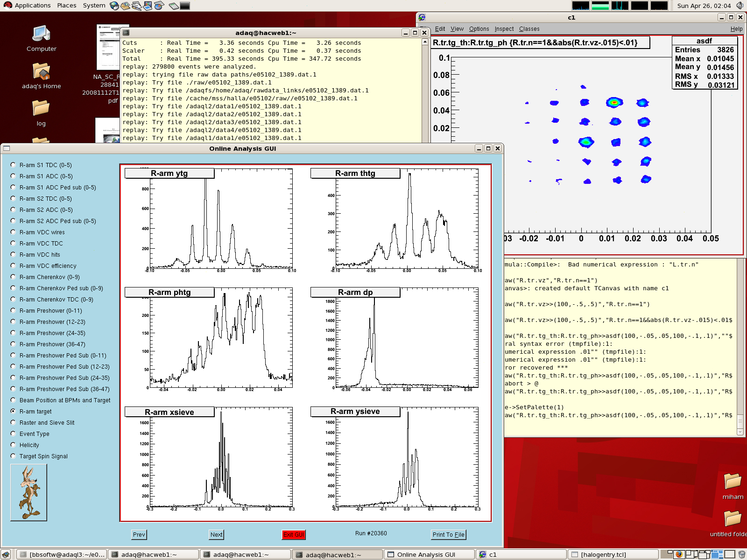747x560 pixels.
Task: Click the volume speaker icon
Action: [x=740, y=6]
